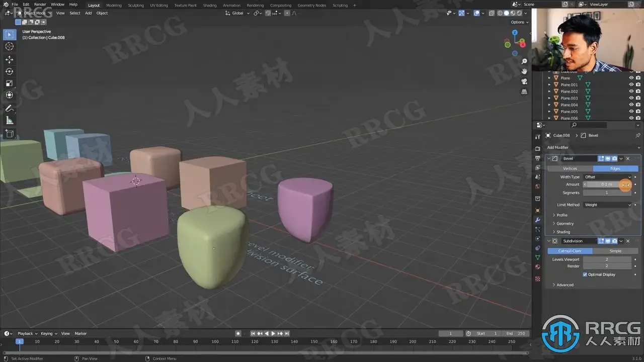
Task: Switch bevel mode to Vertices
Action: click(x=570, y=168)
